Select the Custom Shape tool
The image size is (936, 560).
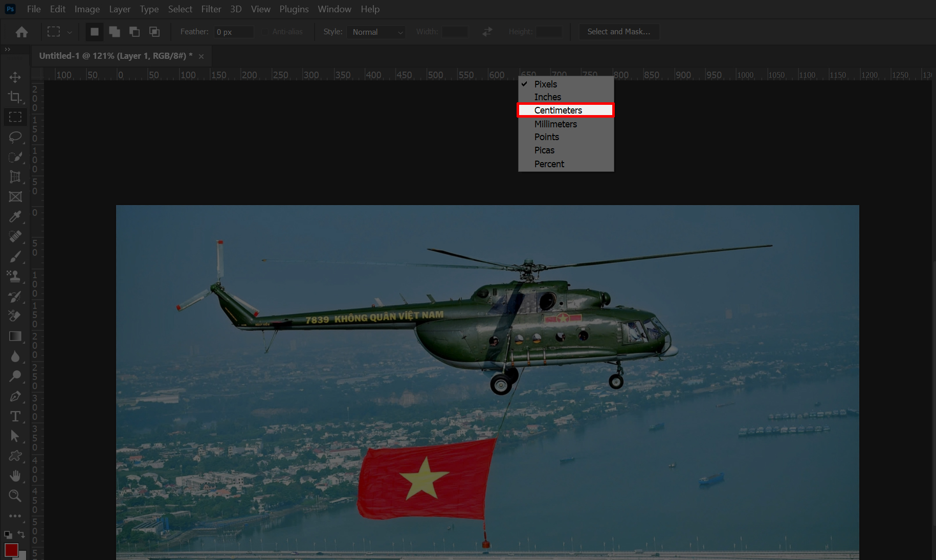[15, 456]
